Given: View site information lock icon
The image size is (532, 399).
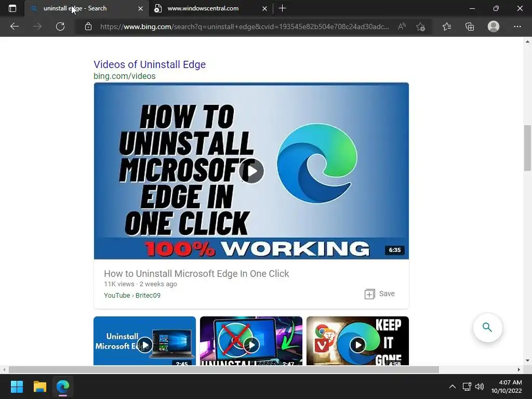Looking at the screenshot, I should tap(88, 26).
